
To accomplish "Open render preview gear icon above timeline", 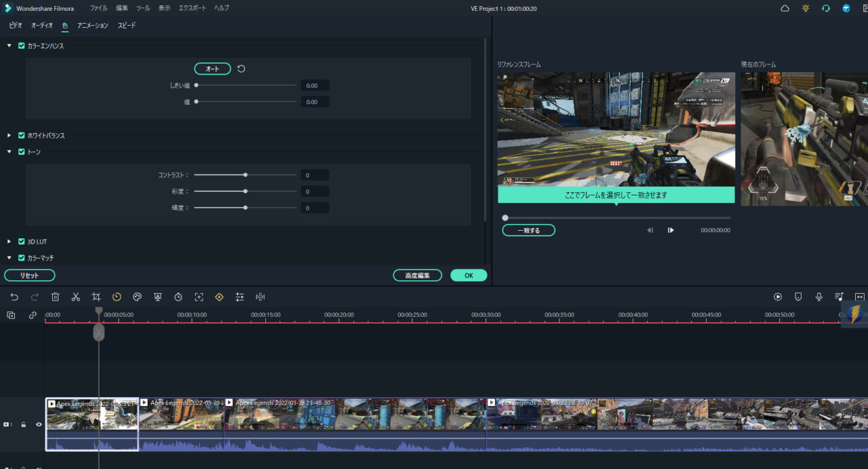I will coord(778,297).
